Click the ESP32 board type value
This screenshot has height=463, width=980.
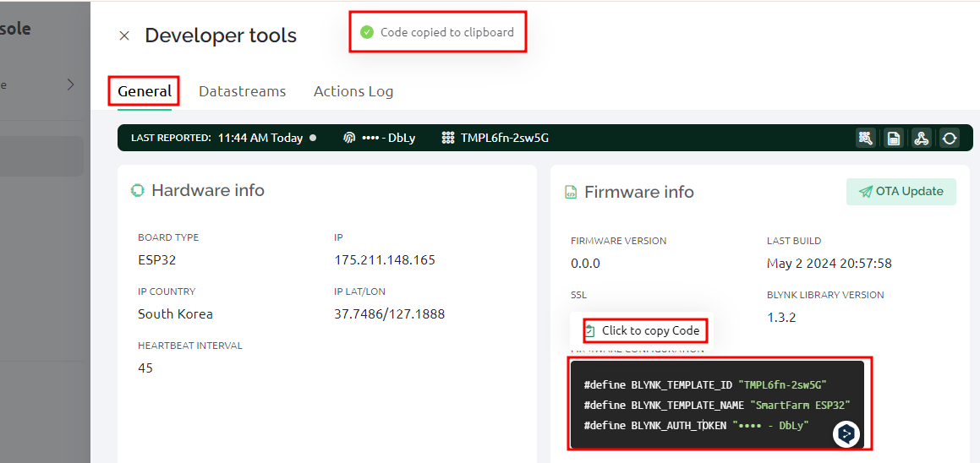point(157,260)
